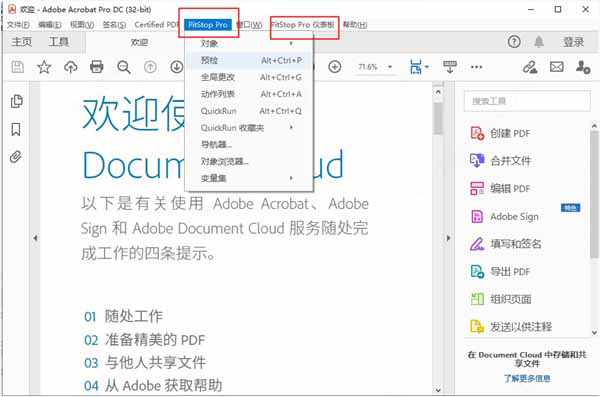Image resolution: width=600 pixels, height=397 pixels.
Task: Open 导航器 from the menu
Action: pyautogui.click(x=248, y=144)
